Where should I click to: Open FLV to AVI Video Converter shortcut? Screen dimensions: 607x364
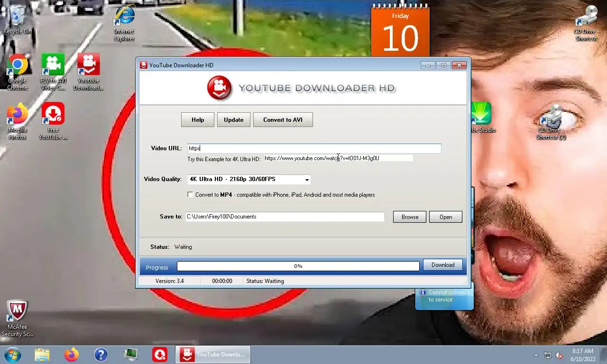(53, 72)
